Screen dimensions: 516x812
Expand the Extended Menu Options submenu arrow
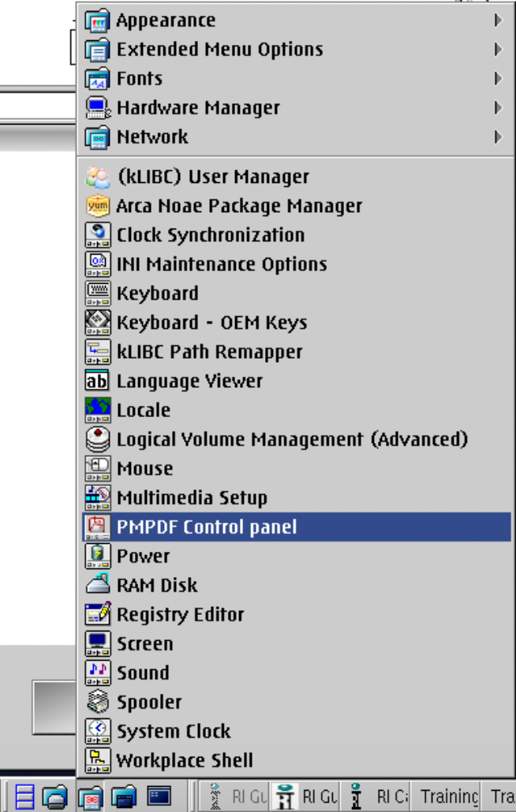[498, 49]
